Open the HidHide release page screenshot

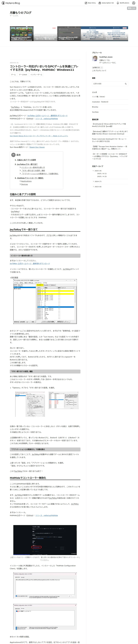[x=45, y=540]
